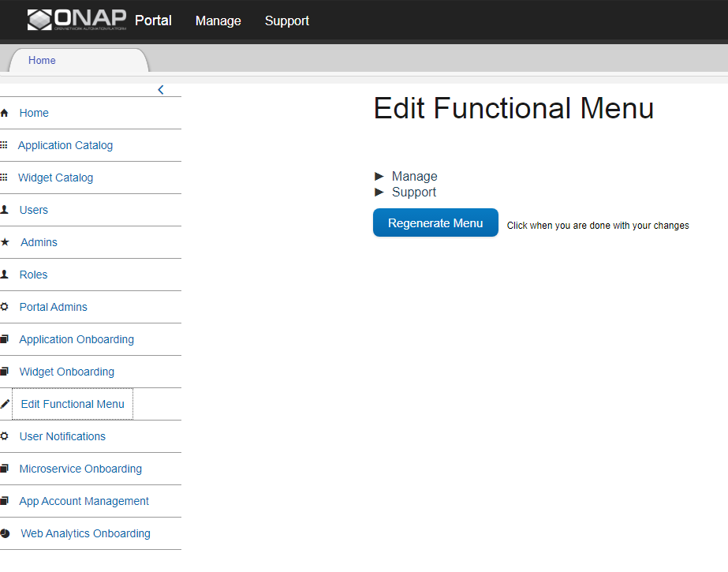
Task: Click the Web Analytics pie chart icon
Action: tap(5, 533)
